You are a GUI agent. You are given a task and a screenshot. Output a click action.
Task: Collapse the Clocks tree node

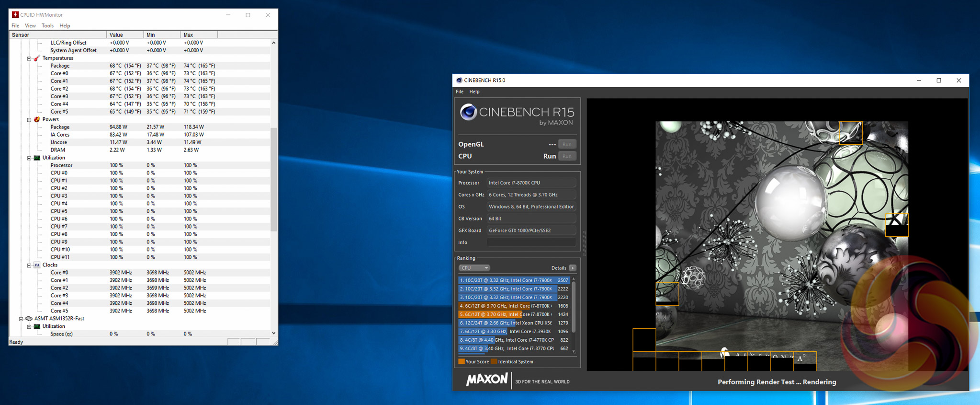(x=29, y=266)
